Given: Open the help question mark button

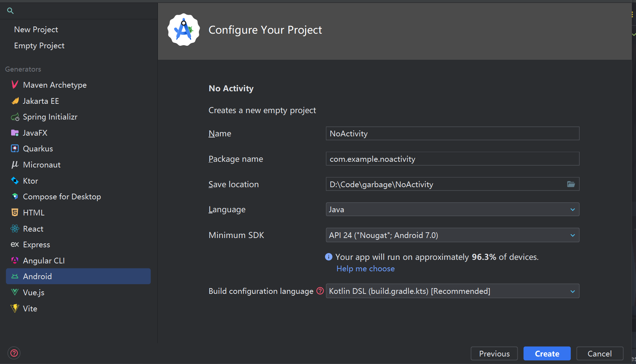Looking at the screenshot, I should click(14, 353).
